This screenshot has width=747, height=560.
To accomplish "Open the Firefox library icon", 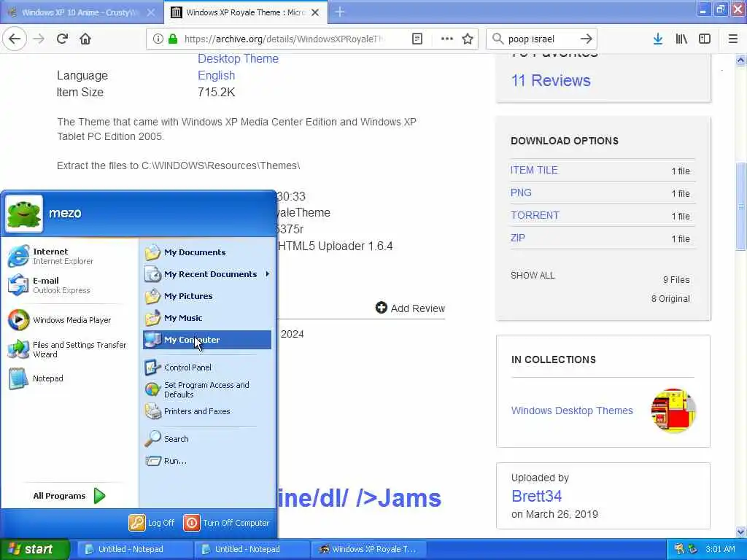I will pos(681,39).
